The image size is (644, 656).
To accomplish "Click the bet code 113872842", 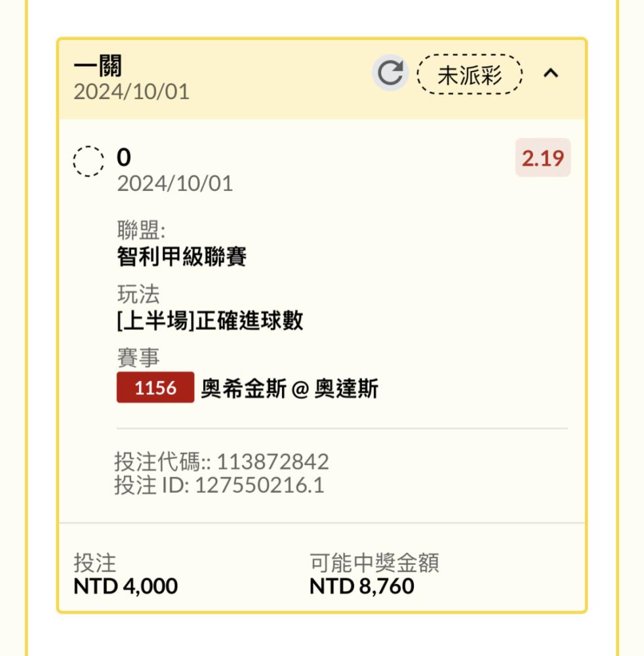I will pyautogui.click(x=273, y=462).
